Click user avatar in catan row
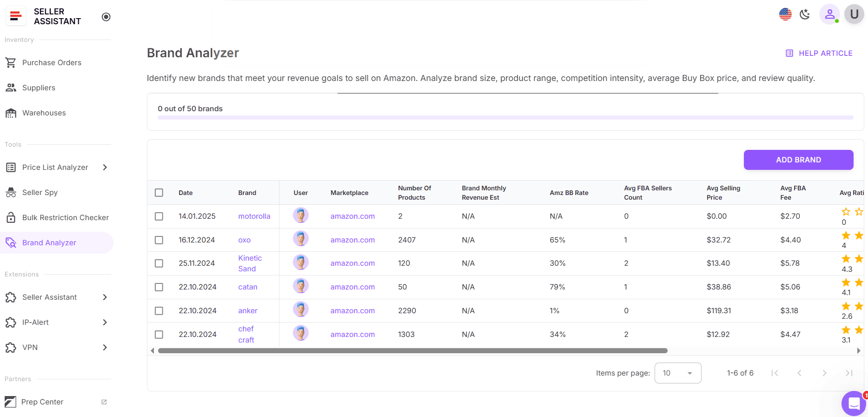 pos(301,286)
